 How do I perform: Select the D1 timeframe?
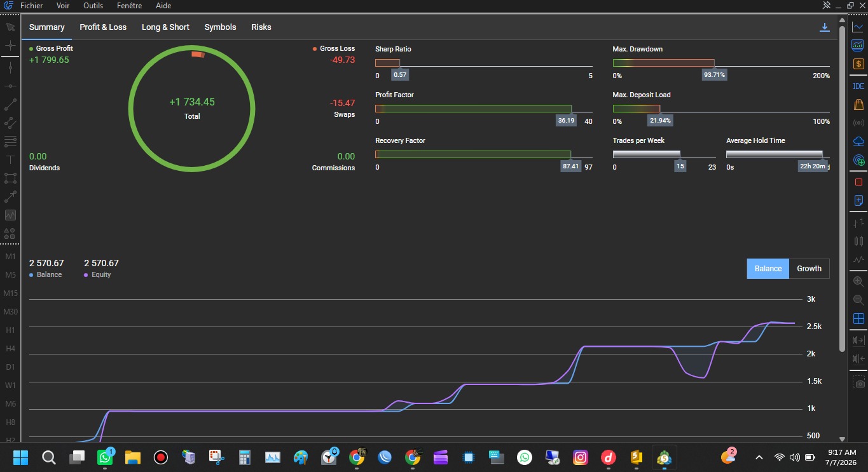10,367
